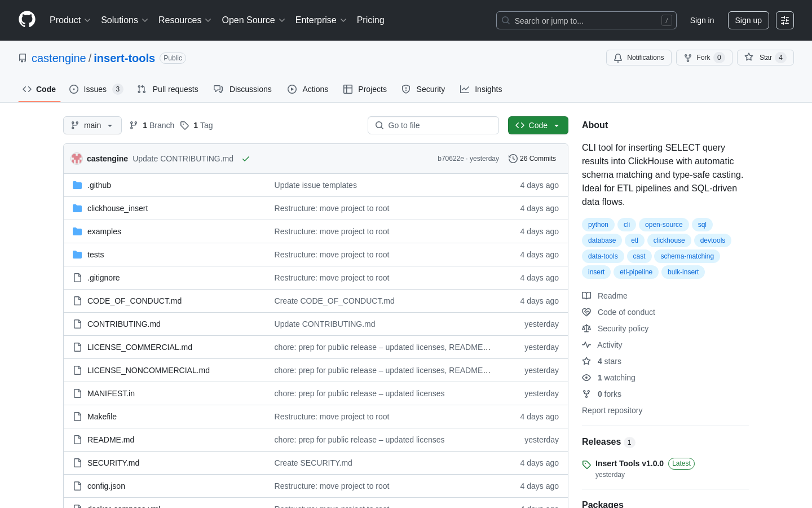Screen dimensions: 812x508
Task: Switch to the Issues tab
Action: click(x=96, y=89)
